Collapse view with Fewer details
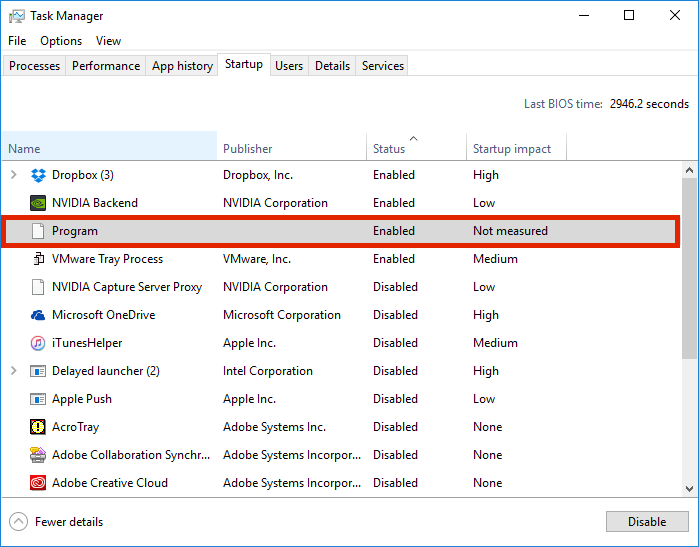The image size is (699, 547). click(56, 522)
